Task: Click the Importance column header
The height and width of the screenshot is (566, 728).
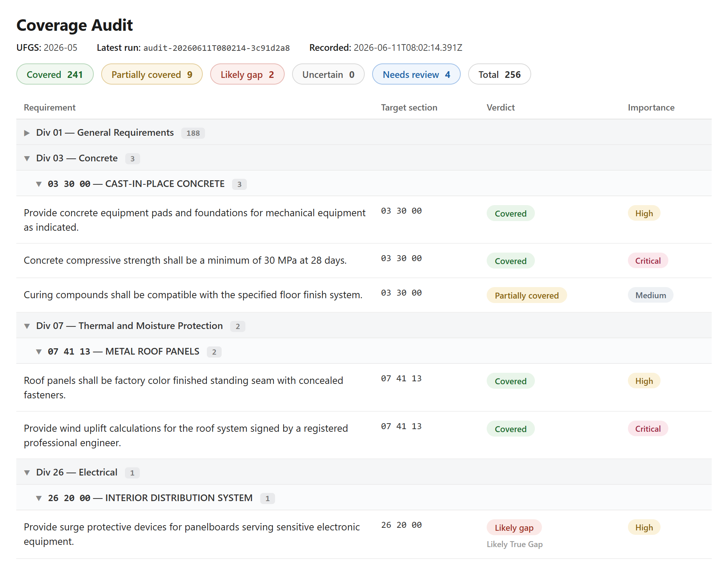Action: pos(651,108)
